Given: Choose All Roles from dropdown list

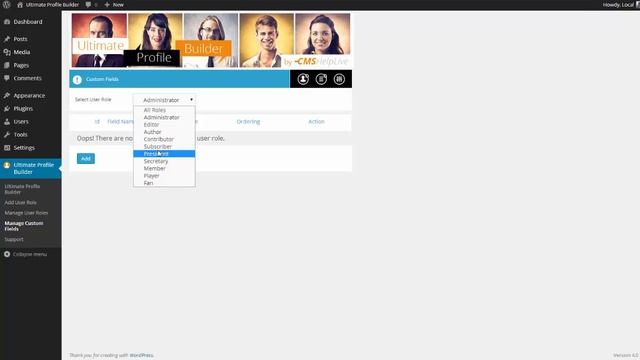Looking at the screenshot, I should click(x=164, y=110).
